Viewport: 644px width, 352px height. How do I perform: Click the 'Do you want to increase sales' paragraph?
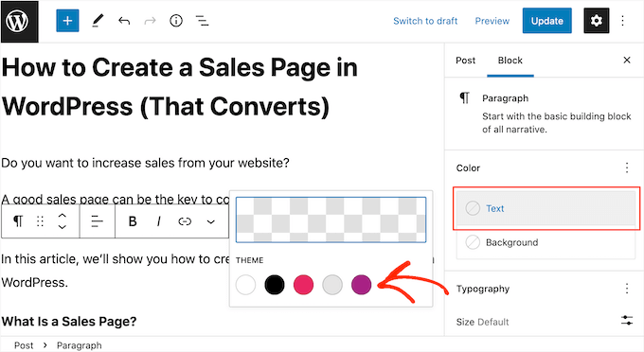[x=146, y=163]
